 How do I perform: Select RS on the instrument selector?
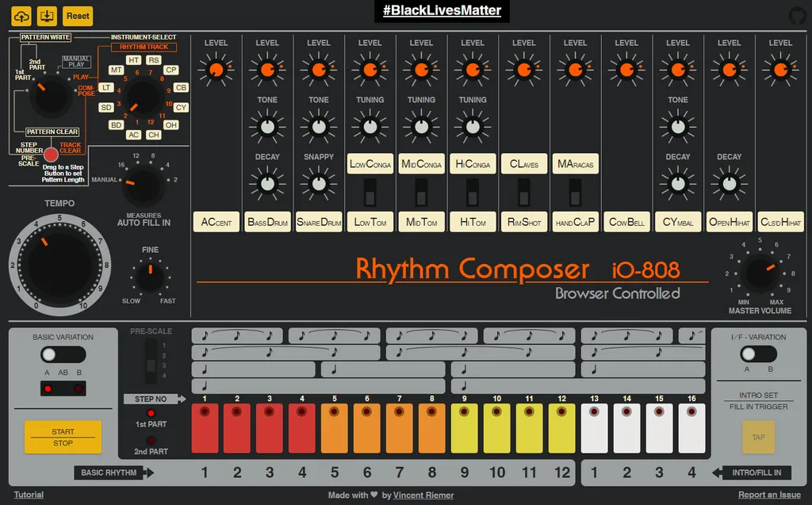click(153, 59)
